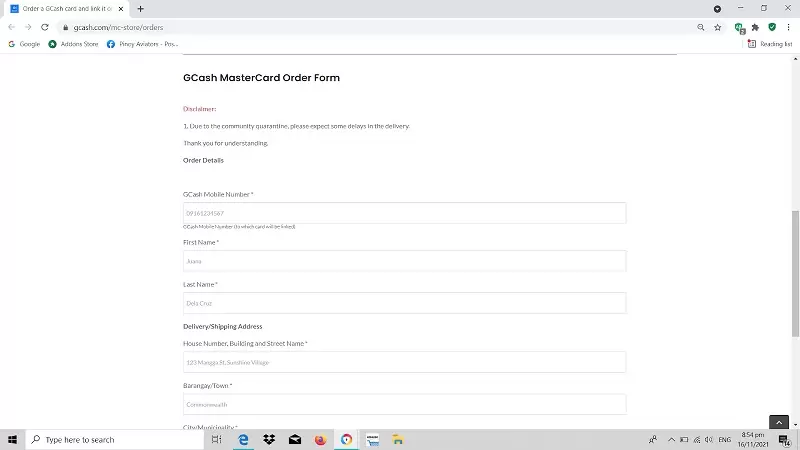The image size is (800, 450).
Task: Select the red 'Disclaimer:' label
Action: (199, 109)
